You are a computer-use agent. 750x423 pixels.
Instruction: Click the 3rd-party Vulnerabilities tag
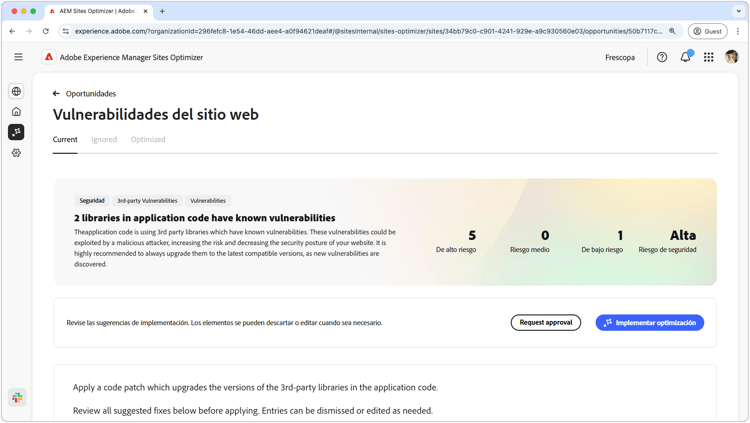(x=147, y=200)
